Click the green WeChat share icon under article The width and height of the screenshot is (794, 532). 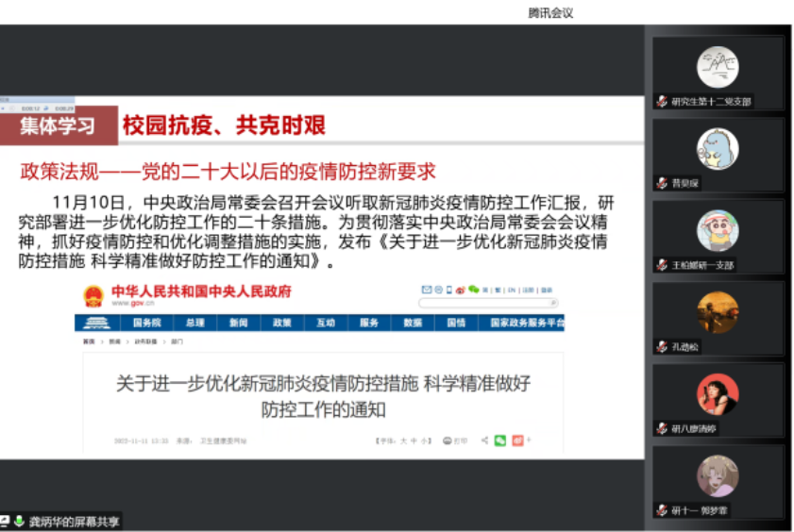pos(500,441)
